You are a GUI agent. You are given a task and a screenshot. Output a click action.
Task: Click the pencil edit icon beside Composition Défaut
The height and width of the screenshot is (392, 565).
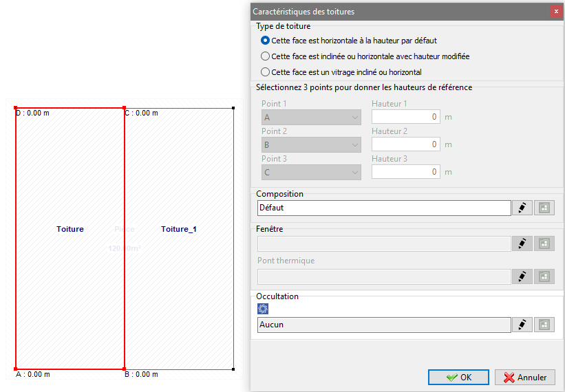[522, 208]
